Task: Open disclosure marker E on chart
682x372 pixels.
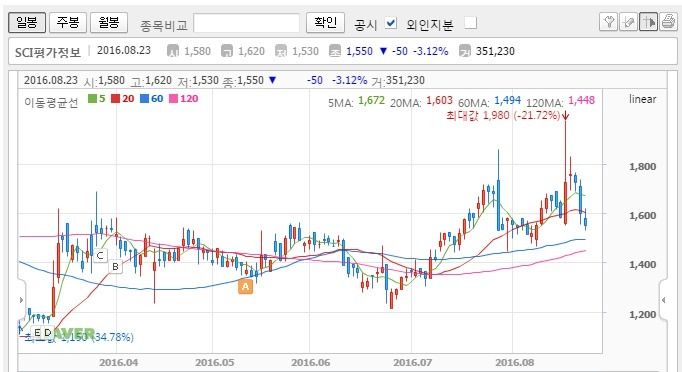Action: tap(37, 332)
